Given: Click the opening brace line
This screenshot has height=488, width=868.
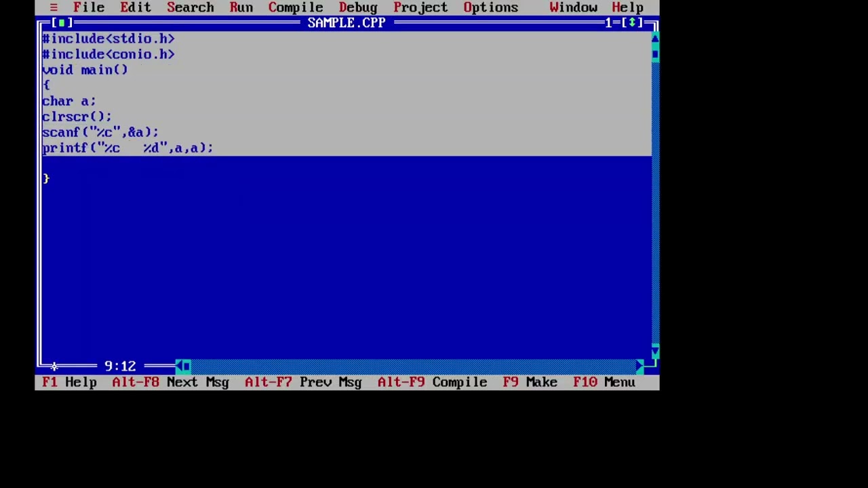Looking at the screenshot, I should [46, 85].
